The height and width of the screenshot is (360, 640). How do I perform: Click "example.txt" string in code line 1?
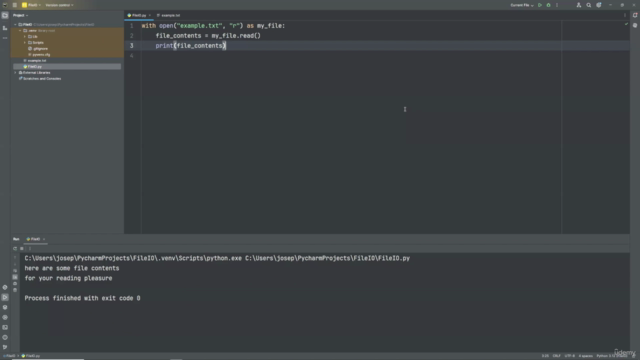click(x=199, y=26)
